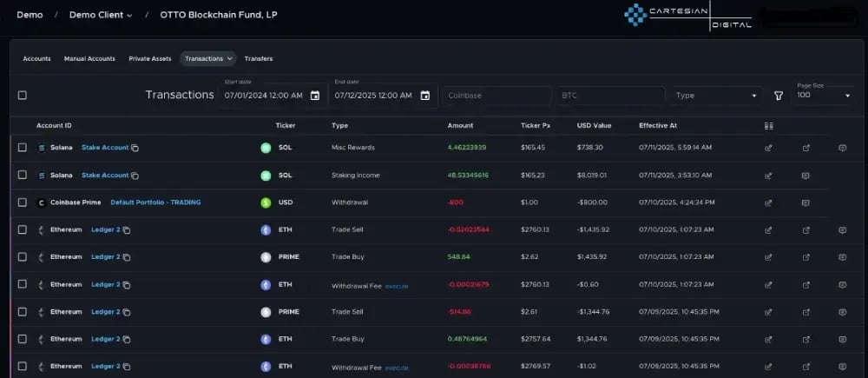
Task: Open the Type filter dropdown
Action: point(716,96)
